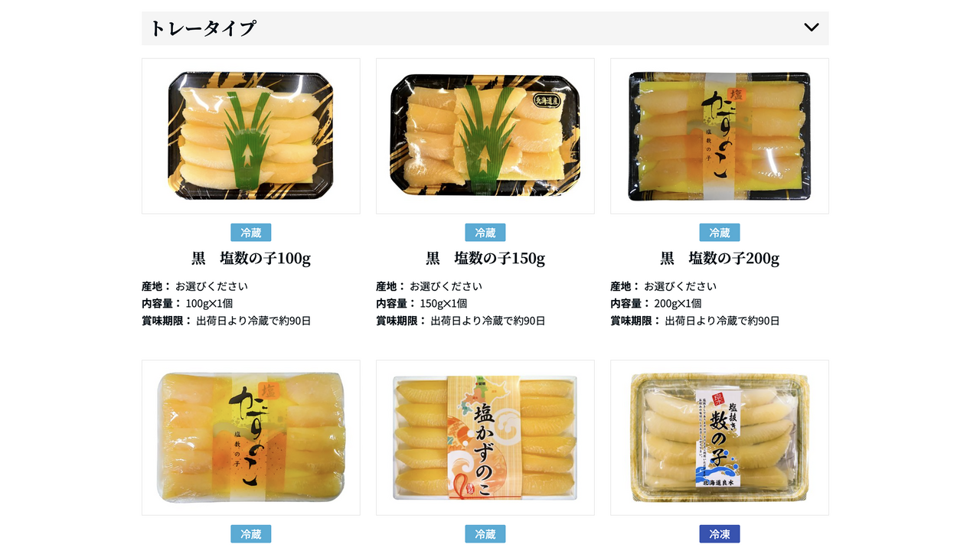This screenshot has height=551, width=980.
Task: Open the 黒 塩数の子150g product image
Action: [x=485, y=136]
